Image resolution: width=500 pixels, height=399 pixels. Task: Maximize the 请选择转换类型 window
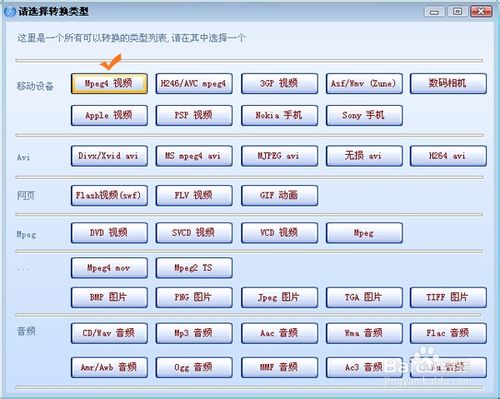tap(457, 12)
